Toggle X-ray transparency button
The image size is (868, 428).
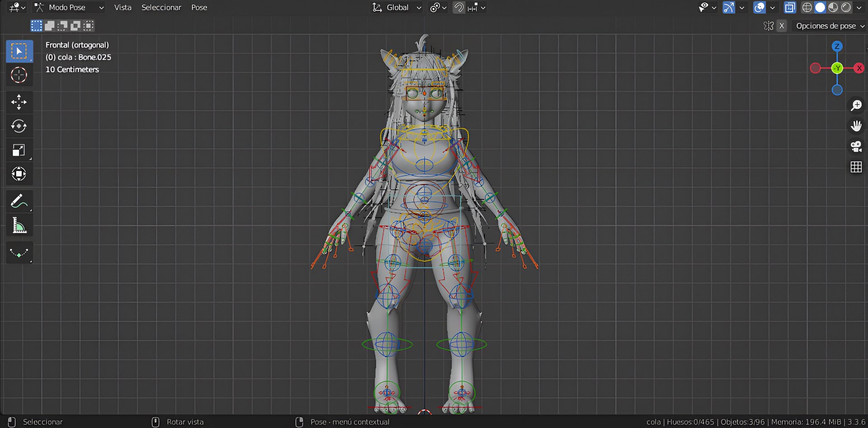[x=790, y=7]
